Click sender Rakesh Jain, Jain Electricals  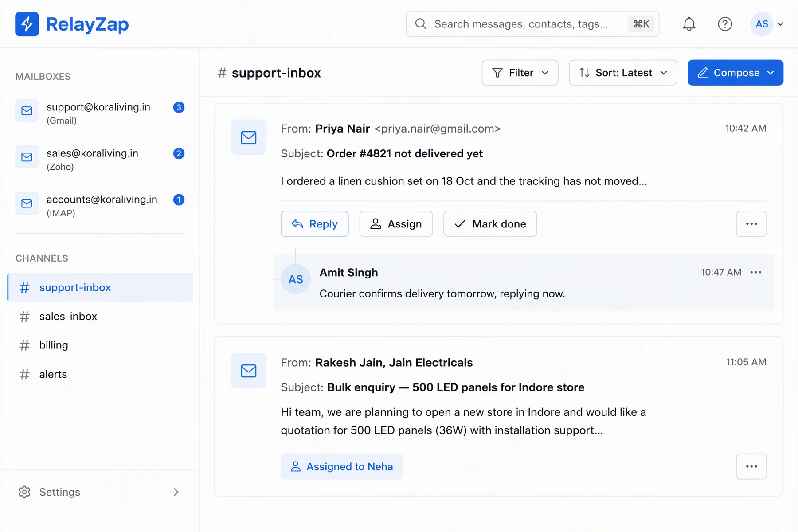point(394,363)
